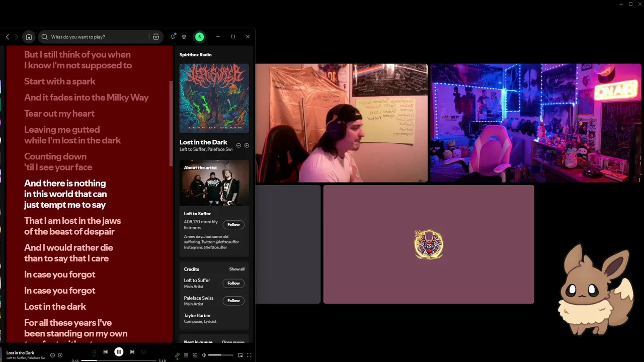Jump to lyric 'And it fades into the Milky Way'
Image resolution: width=644 pixels, height=362 pixels.
87,98
